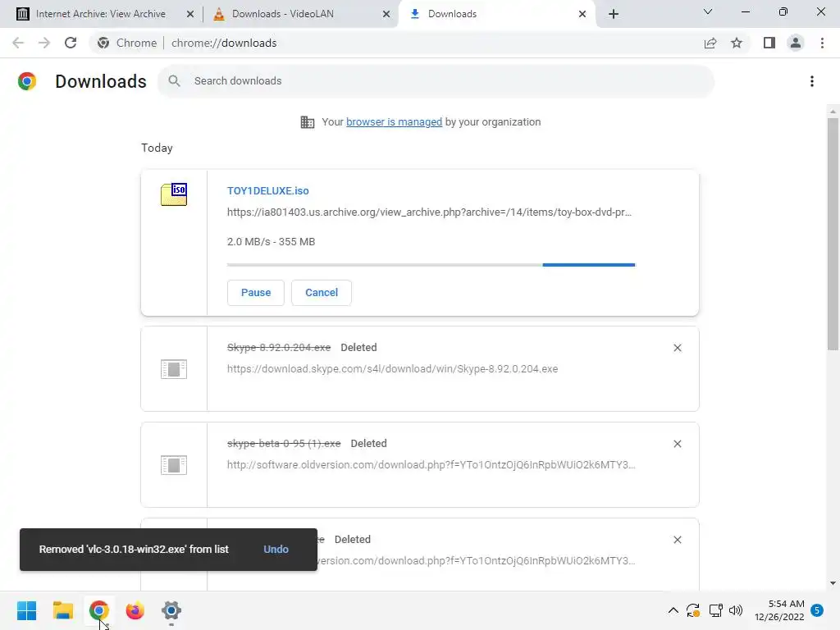This screenshot has width=840, height=630.
Task: Remove the third deleted download entry
Action: 677,540
